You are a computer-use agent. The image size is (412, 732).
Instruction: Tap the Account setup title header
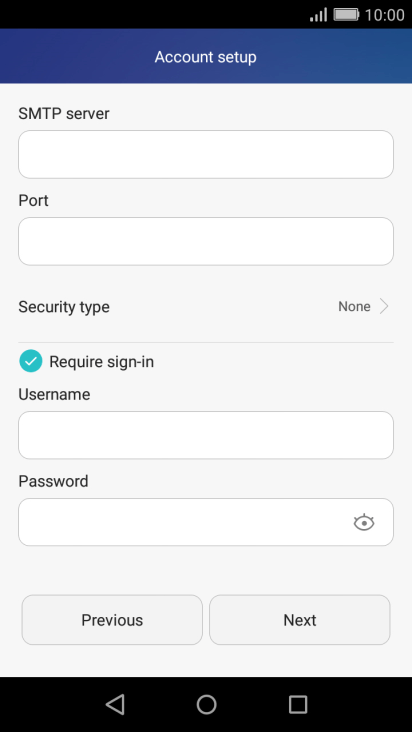(x=206, y=57)
